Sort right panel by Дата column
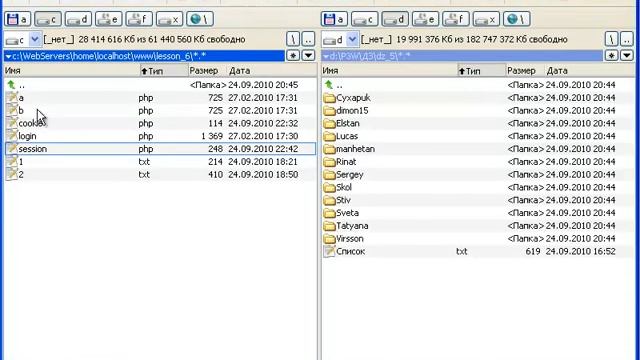Screen dimensions: 640x360 click(589, 71)
